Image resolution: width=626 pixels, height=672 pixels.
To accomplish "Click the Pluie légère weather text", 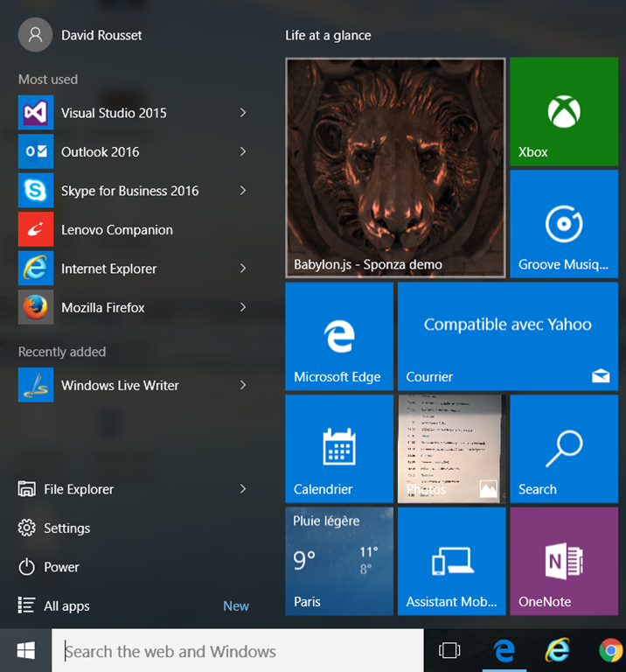I will click(326, 521).
